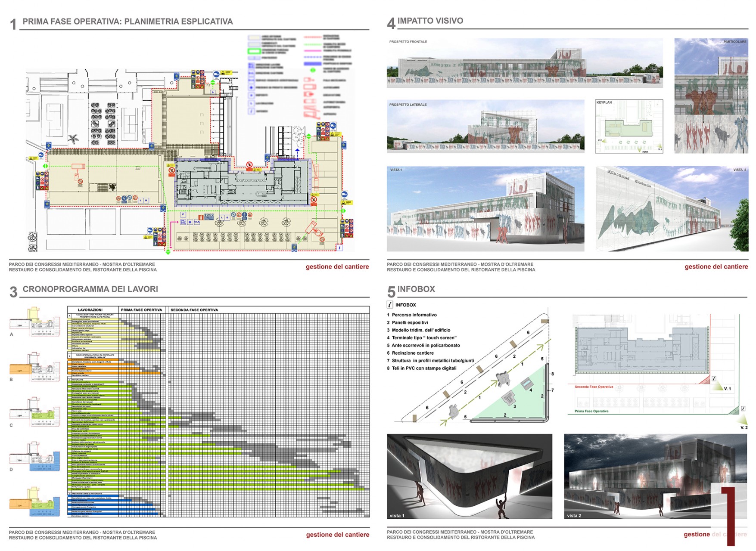756x551 pixels.
Task: Click the red 'Seconda Fase Operativa' label
Action: tap(594, 387)
